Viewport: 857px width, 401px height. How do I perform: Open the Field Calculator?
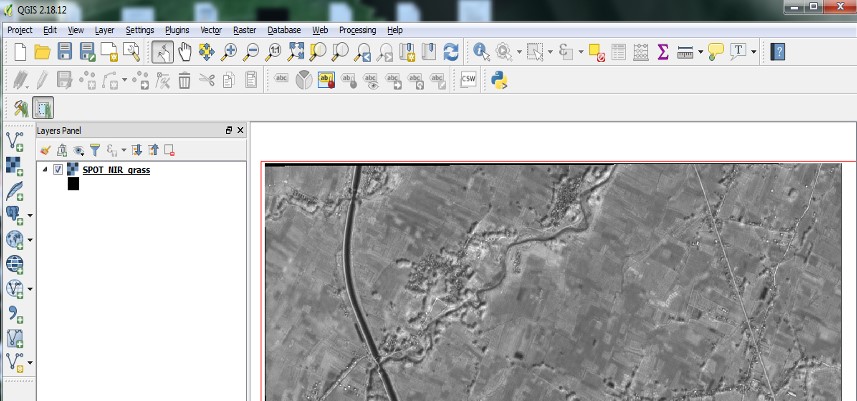click(x=641, y=52)
